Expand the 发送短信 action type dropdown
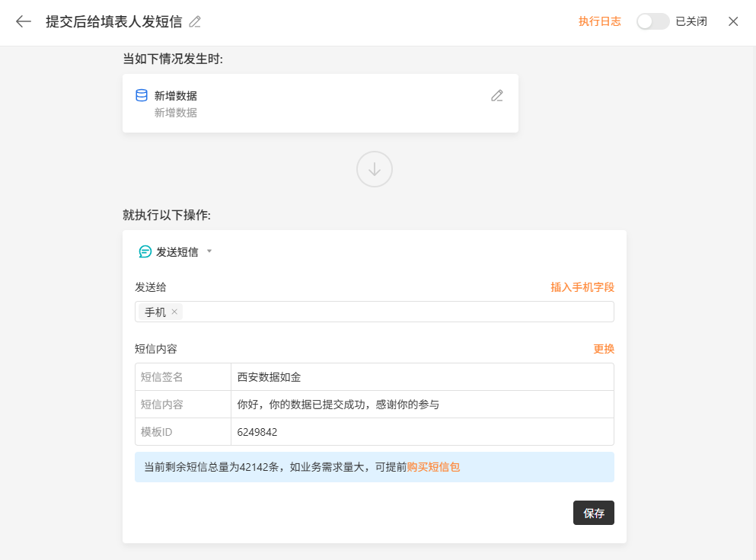The image size is (756, 560). click(209, 251)
